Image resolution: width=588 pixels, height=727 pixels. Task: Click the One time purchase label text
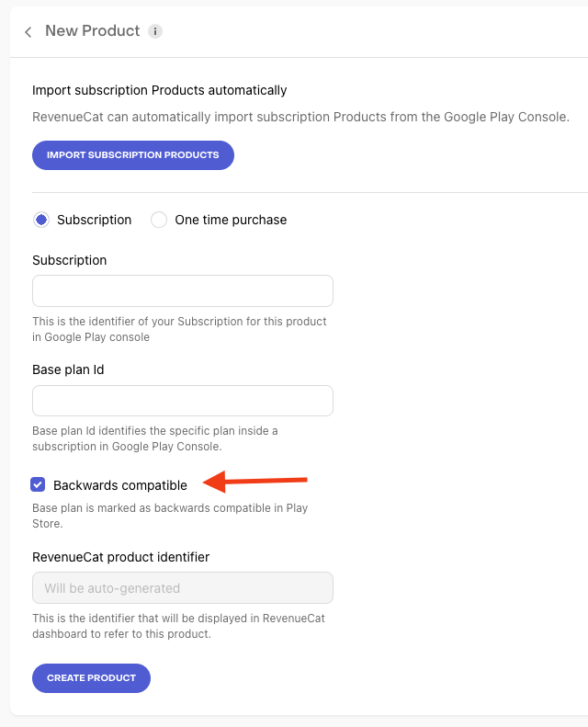pos(231,220)
